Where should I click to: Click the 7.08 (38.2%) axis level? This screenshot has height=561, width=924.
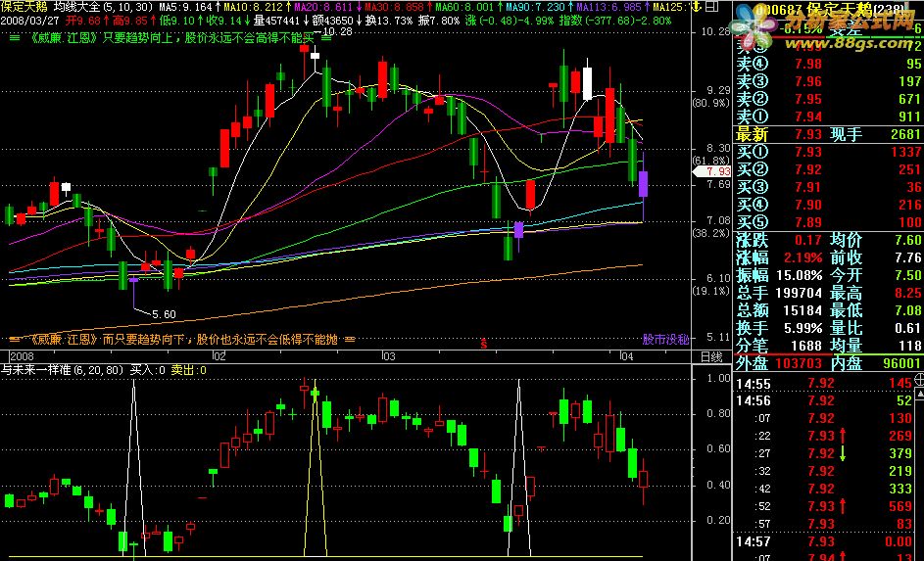click(711, 226)
